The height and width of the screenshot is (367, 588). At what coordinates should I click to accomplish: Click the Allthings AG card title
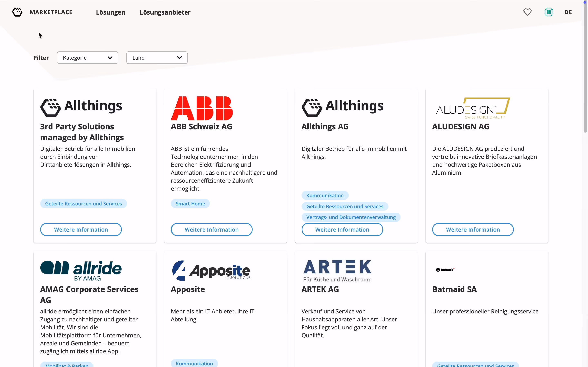325,126
